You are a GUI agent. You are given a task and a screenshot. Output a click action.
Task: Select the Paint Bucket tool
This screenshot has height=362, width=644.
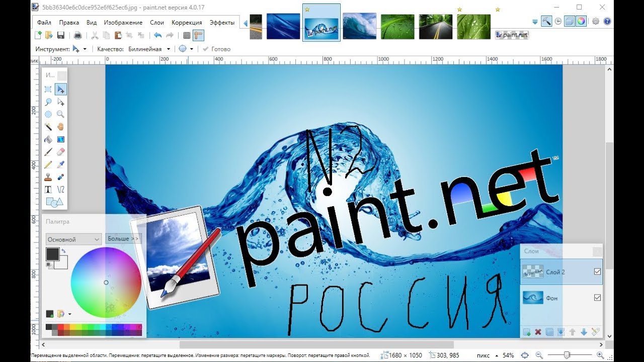click(48, 139)
